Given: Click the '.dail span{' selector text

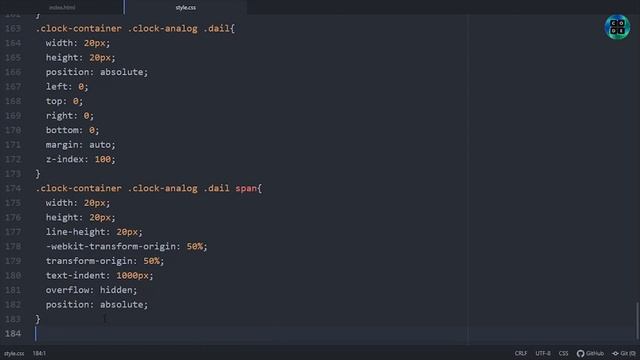Looking at the screenshot, I should tap(233, 188).
